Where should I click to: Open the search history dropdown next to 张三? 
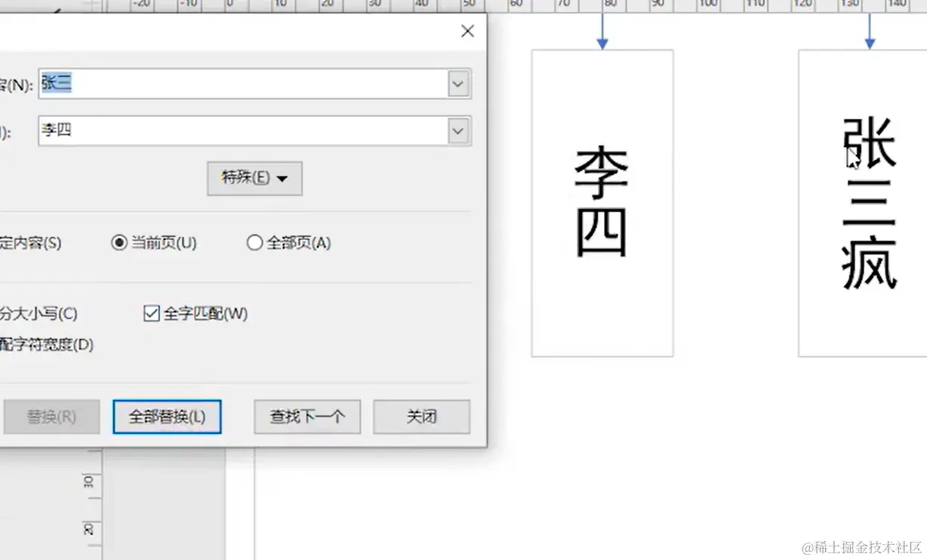pos(457,84)
